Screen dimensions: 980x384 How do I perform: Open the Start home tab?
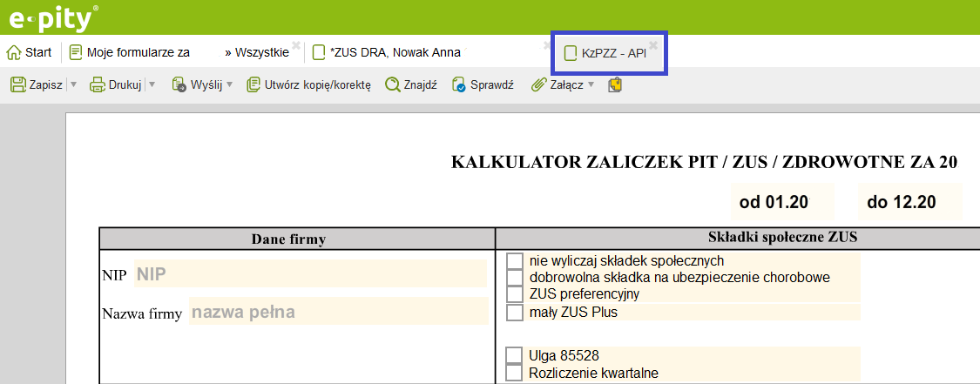tap(30, 52)
